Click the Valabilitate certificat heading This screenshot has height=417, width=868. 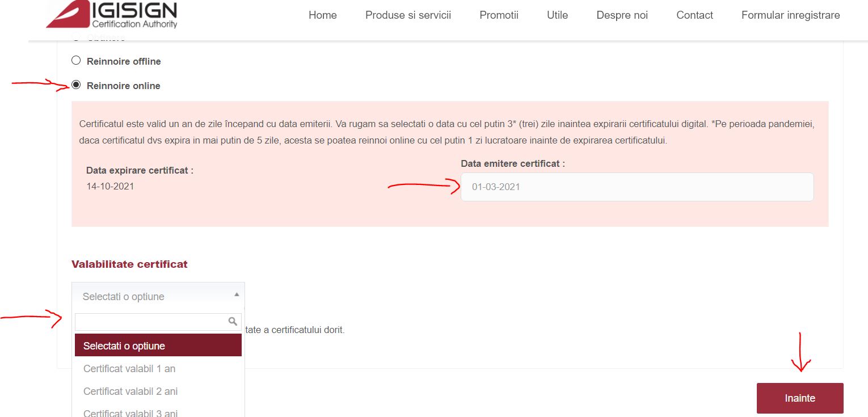point(129,264)
